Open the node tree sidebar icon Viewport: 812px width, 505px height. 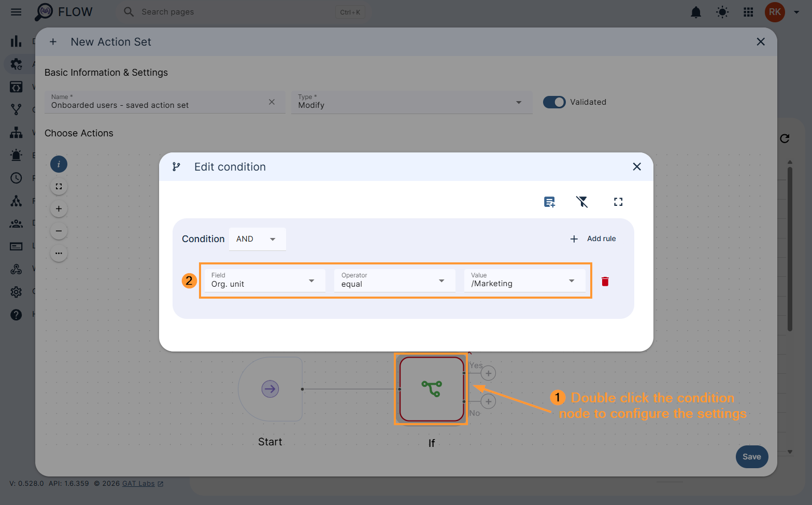coord(16,201)
